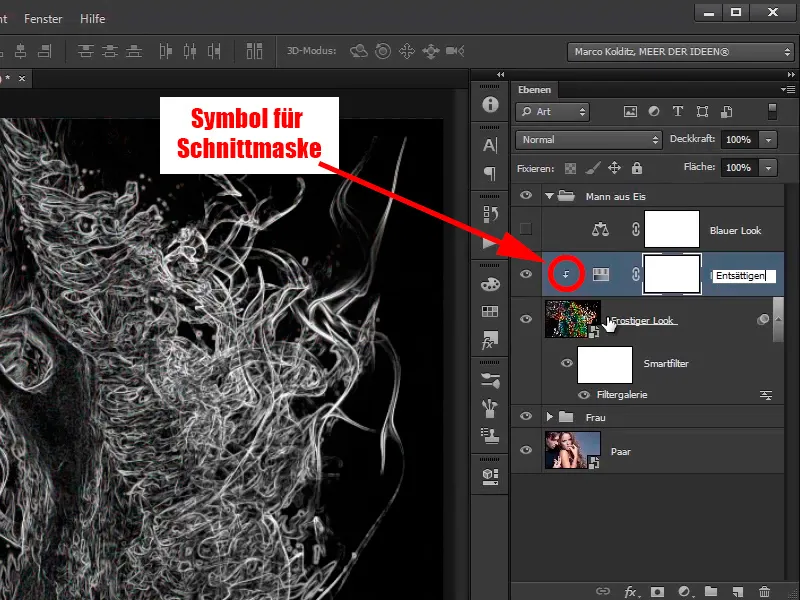Image resolution: width=800 pixels, height=600 pixels.
Task: Click the Fläche 100% value field
Action: point(739,168)
